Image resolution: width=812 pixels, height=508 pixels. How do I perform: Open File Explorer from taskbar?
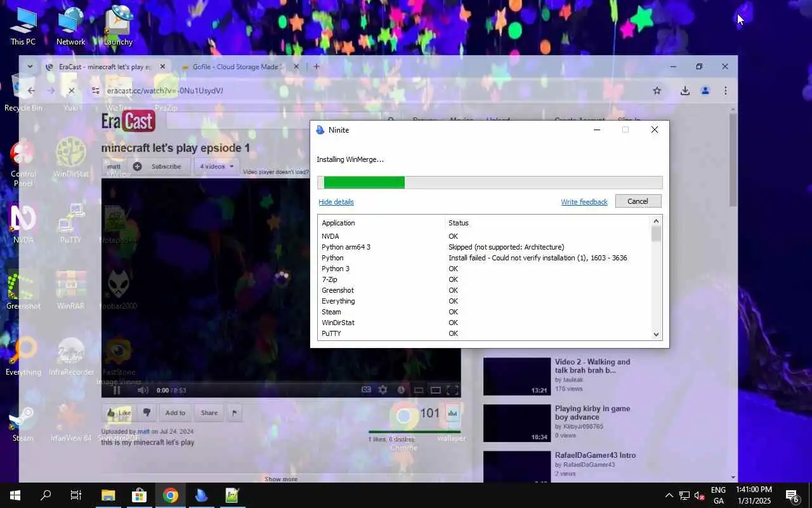tap(108, 495)
